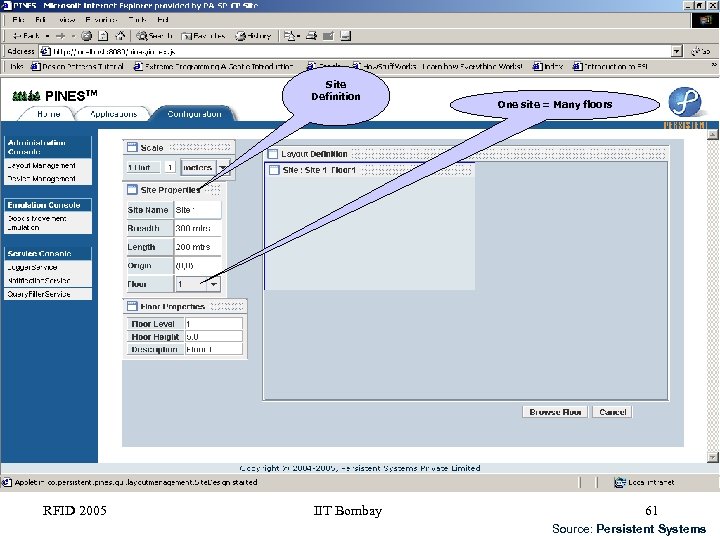720x540 pixels.
Task: Click the page scrollbar down arrow
Action: 712,457
